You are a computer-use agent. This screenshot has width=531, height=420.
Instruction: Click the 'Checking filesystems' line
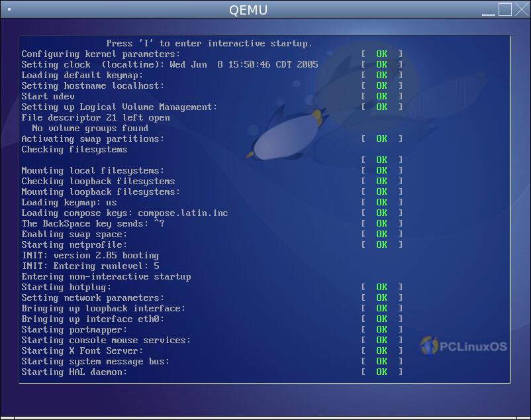(x=74, y=149)
